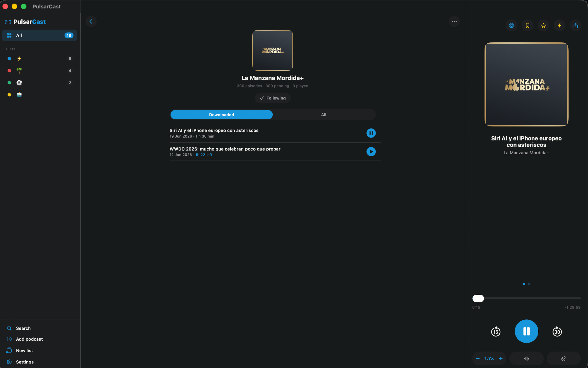Select the first player page dot
The height and width of the screenshot is (368, 588).
[x=524, y=284]
